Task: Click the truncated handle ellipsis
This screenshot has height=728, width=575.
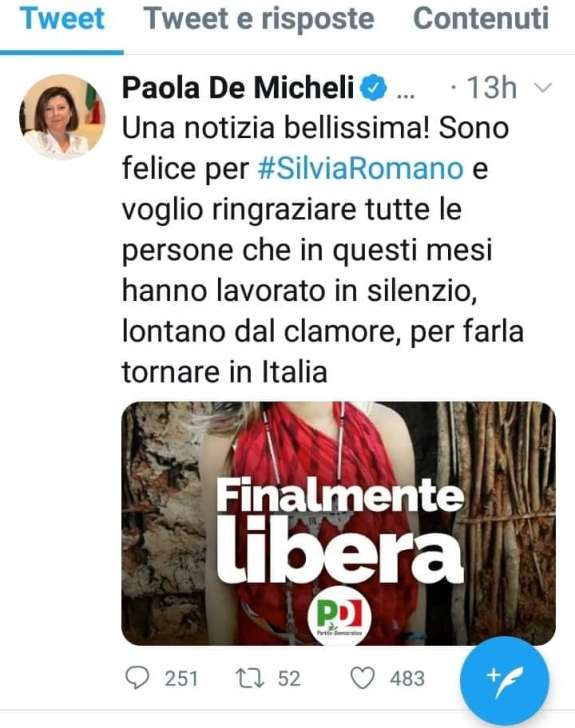Action: coord(406,94)
